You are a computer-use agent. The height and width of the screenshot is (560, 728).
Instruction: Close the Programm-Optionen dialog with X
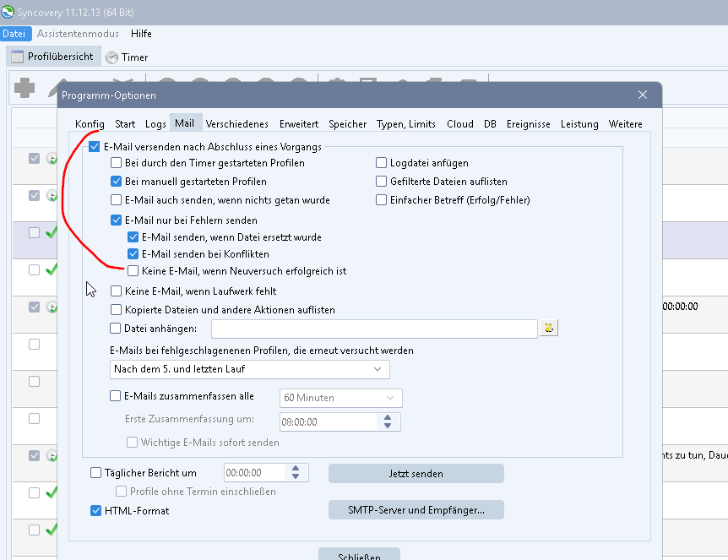[x=643, y=95]
